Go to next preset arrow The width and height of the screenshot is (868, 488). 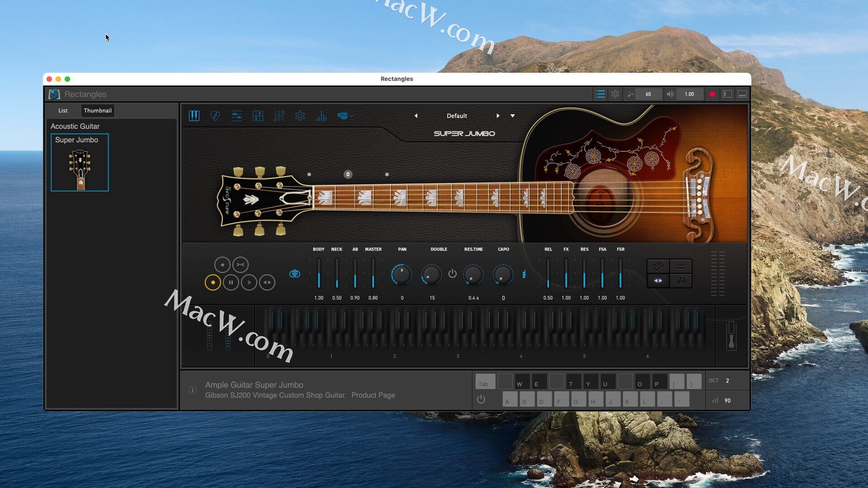pos(498,116)
